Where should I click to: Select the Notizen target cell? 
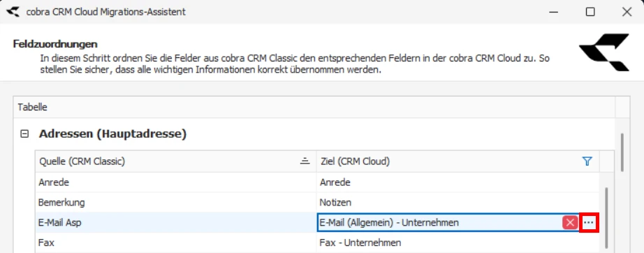[458, 203]
